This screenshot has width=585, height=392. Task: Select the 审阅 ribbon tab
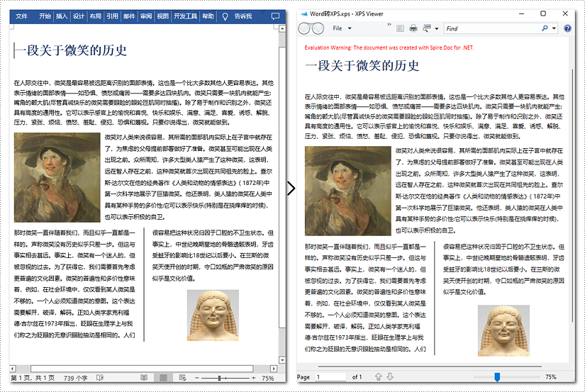pyautogui.click(x=146, y=16)
